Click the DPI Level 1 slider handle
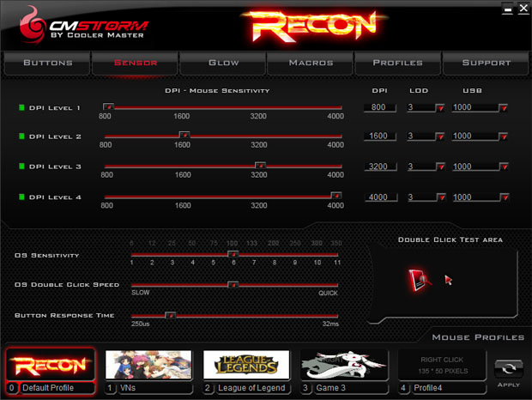Screen dimensions: 532x400 coord(109,106)
